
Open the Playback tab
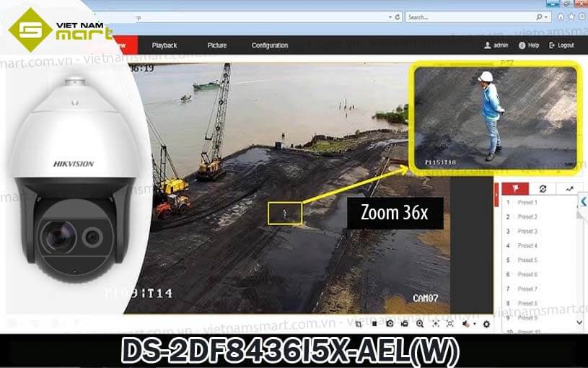coord(164,45)
